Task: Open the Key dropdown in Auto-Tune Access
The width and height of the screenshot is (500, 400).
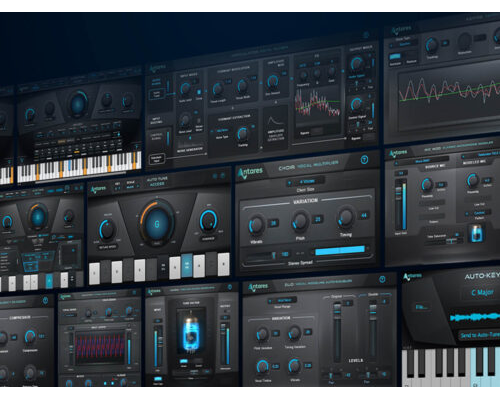Action: click(x=118, y=188)
